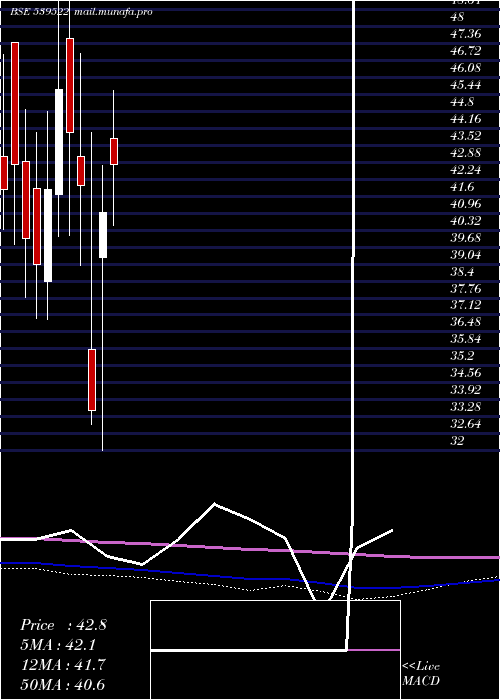The image size is (500, 700).
Task: Click the 38.4 price axis label
Action: point(462,272)
